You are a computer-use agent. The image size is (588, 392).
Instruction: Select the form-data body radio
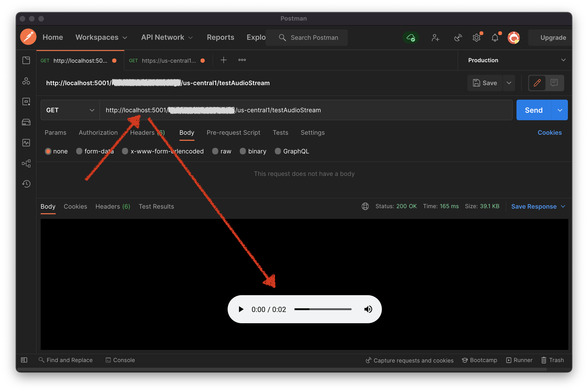(79, 151)
